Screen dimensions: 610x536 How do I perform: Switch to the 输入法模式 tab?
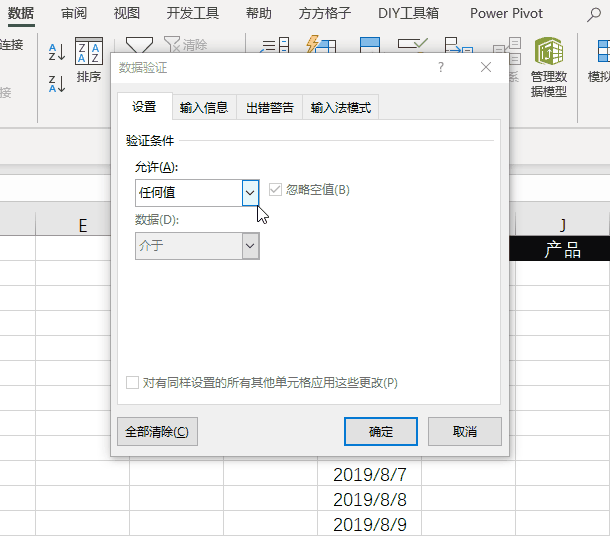tap(341, 107)
